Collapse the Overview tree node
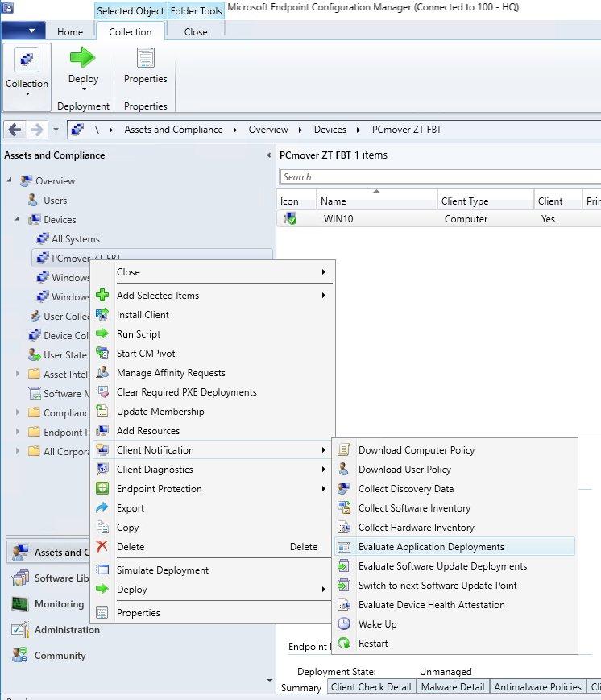The image size is (601, 700). click(x=10, y=180)
